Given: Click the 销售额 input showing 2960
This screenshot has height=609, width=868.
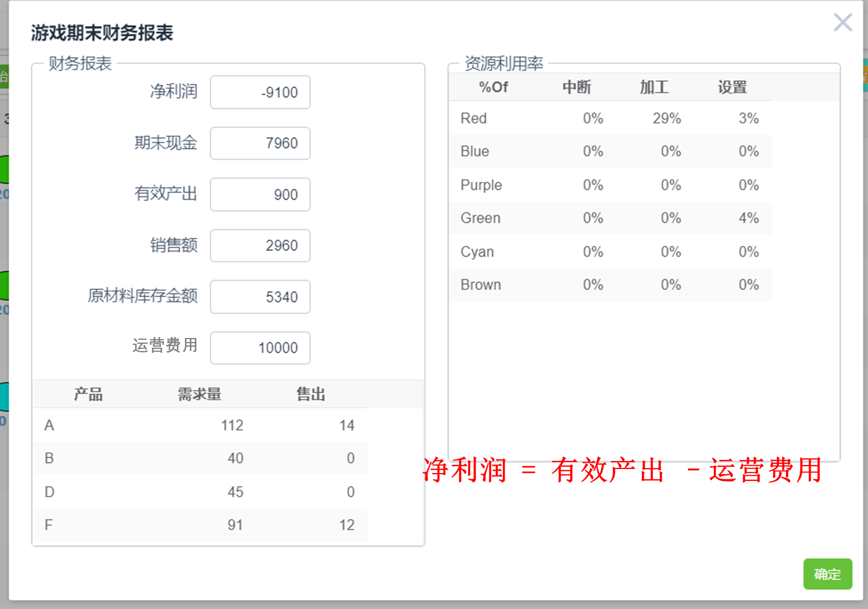Looking at the screenshot, I should [x=260, y=245].
